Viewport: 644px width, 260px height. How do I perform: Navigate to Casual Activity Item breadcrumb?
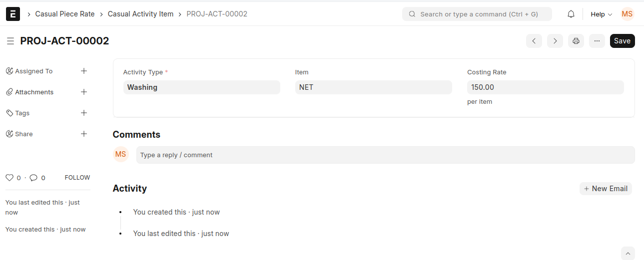coord(141,14)
